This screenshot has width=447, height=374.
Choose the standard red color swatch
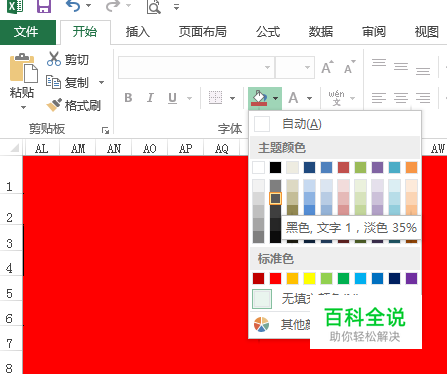point(275,278)
